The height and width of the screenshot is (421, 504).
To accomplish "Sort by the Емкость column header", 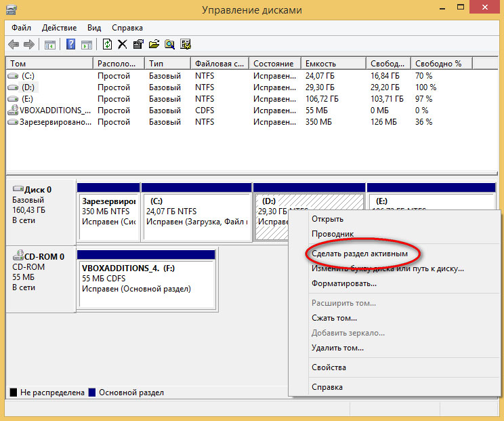I will 333,63.
